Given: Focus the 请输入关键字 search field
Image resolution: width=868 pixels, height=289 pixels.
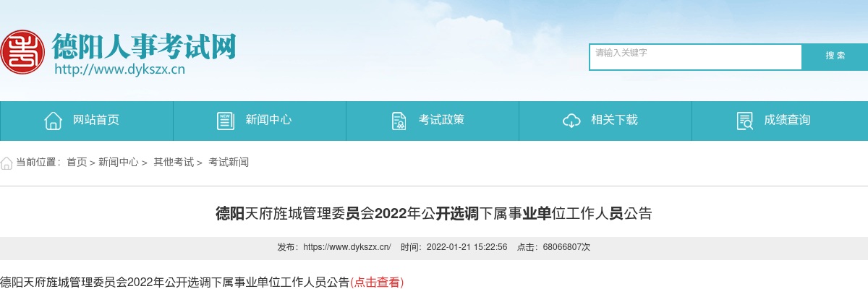Looking at the screenshot, I should pos(696,57).
